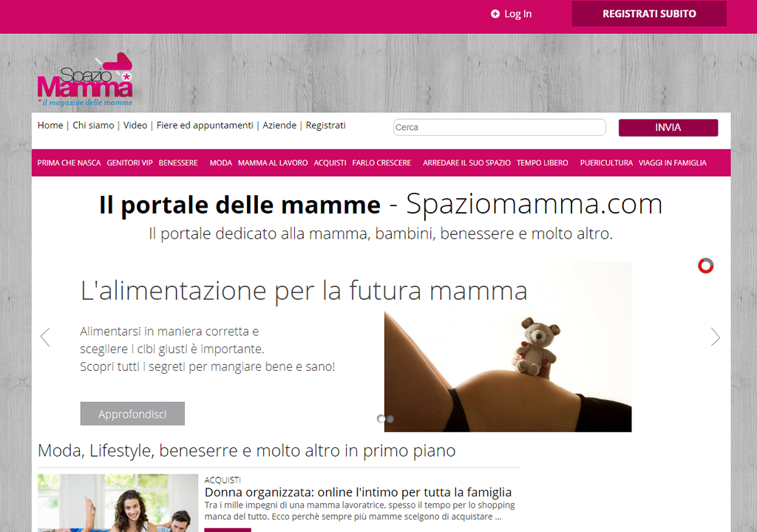Select the second slider pagination dot
Viewport: 757px width, 532px height.
[x=390, y=418]
